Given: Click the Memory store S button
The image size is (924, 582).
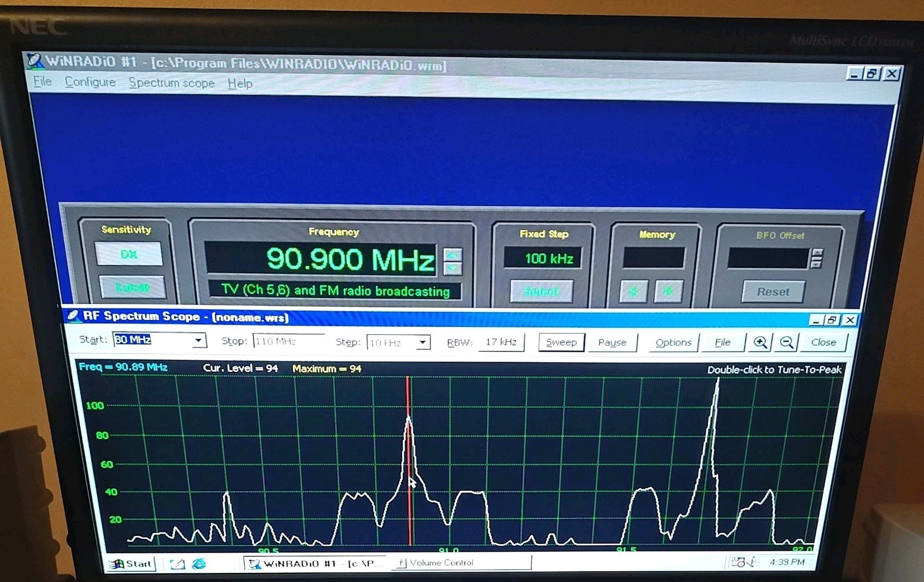Looking at the screenshot, I should [x=633, y=291].
